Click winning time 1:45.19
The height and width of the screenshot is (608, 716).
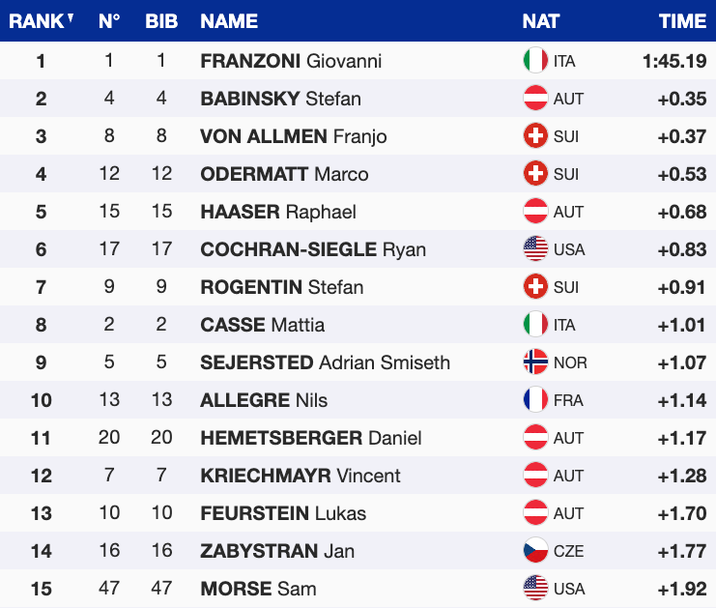[674, 61]
